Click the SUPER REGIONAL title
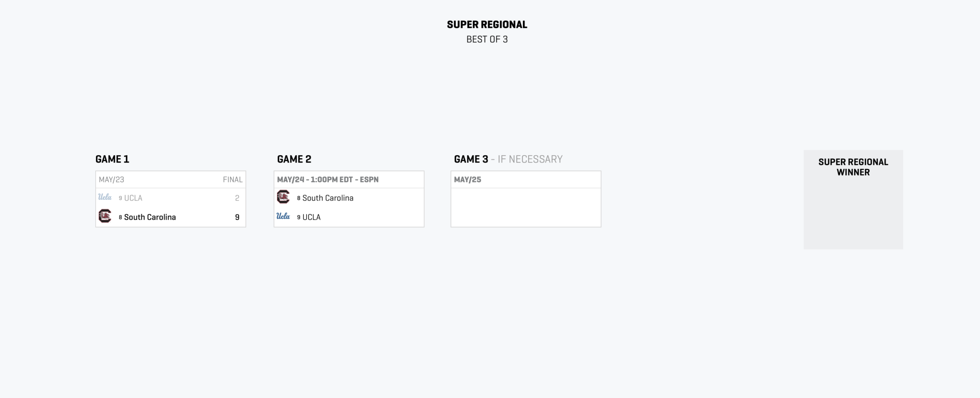 coord(487,25)
